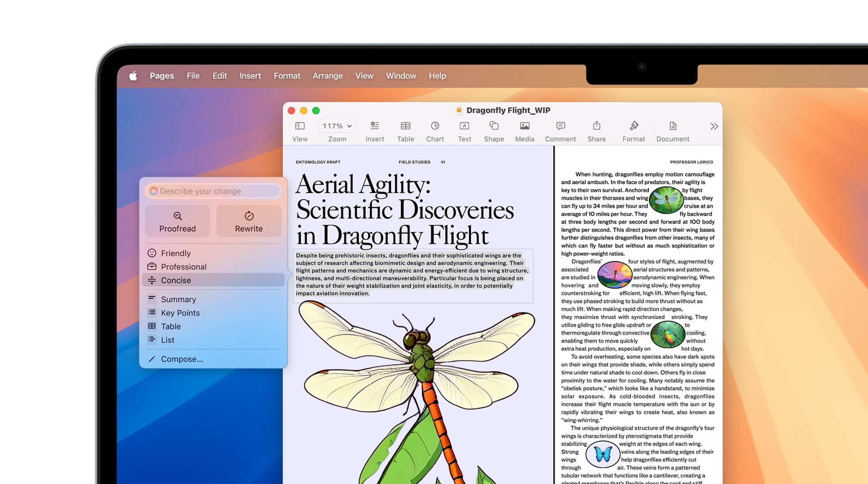The width and height of the screenshot is (868, 484).
Task: Toggle the Document inspector icon
Action: [x=673, y=126]
